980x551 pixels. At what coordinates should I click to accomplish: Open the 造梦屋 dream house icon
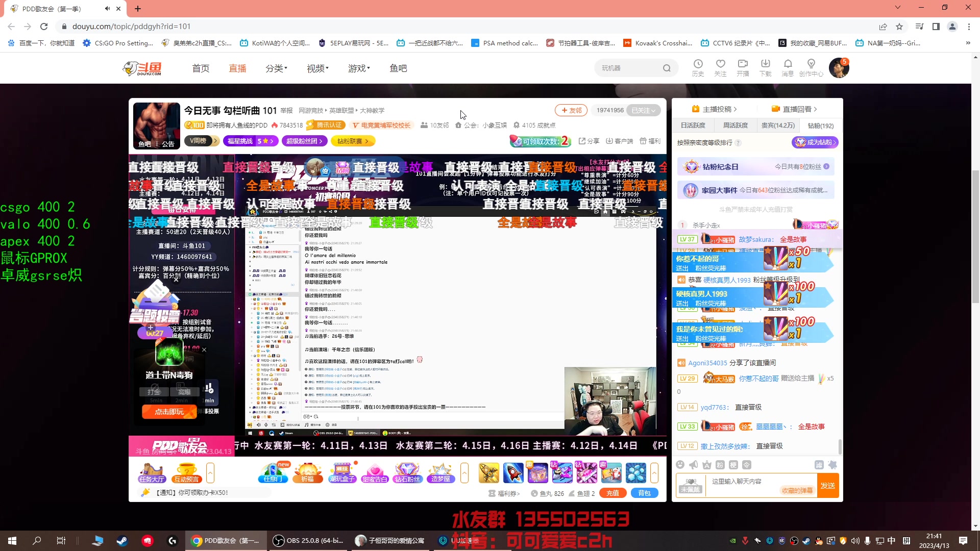pos(440,472)
